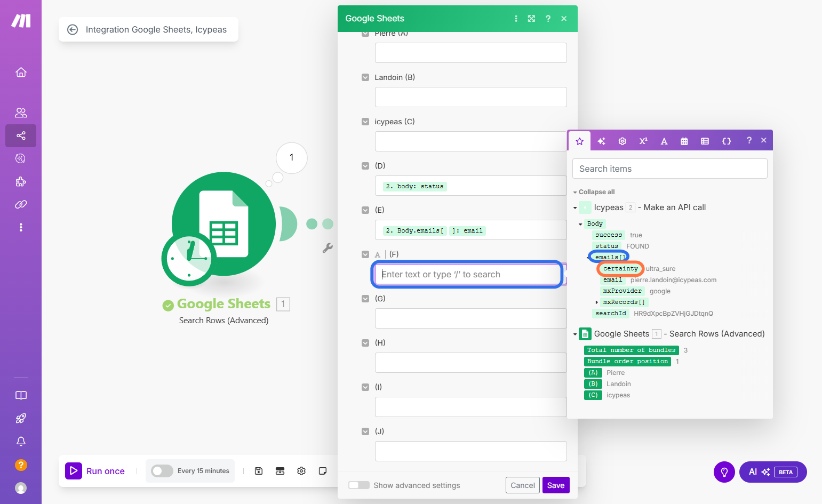Screen dimensions: 822x504
Task: Open the Resource hub book icon
Action: 21,395
